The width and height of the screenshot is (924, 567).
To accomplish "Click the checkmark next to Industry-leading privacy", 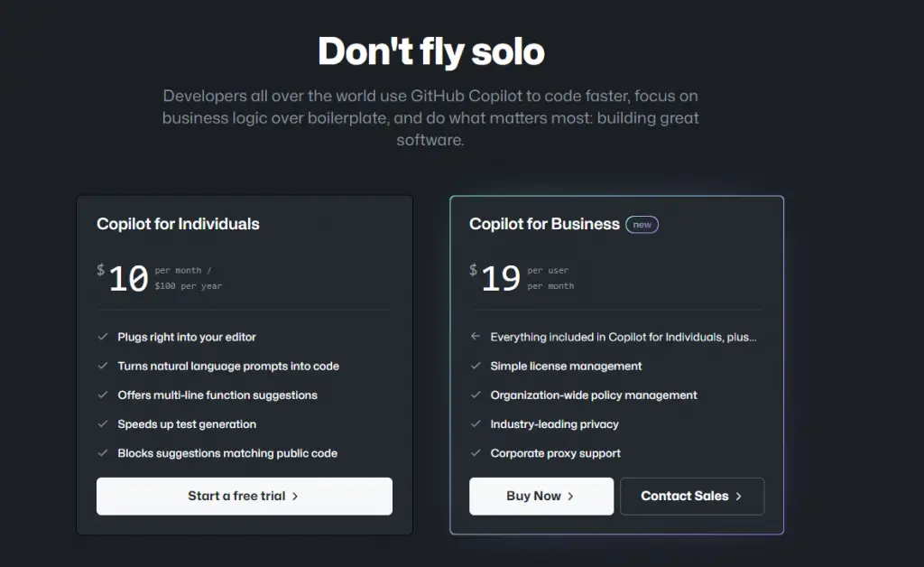I will (476, 423).
